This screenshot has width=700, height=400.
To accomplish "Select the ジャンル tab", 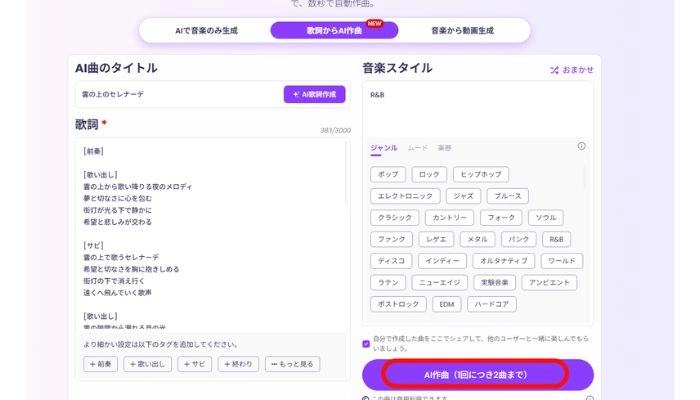I will [383, 148].
